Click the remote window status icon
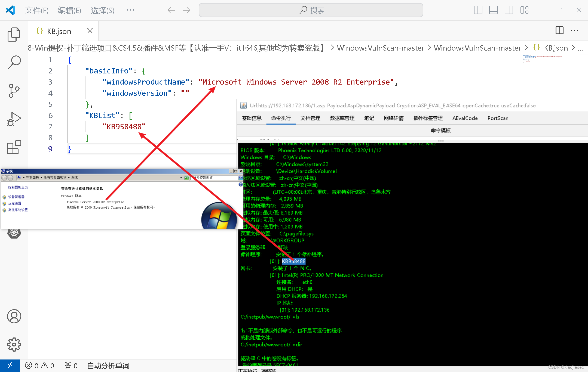The width and height of the screenshot is (588, 372). (x=10, y=365)
